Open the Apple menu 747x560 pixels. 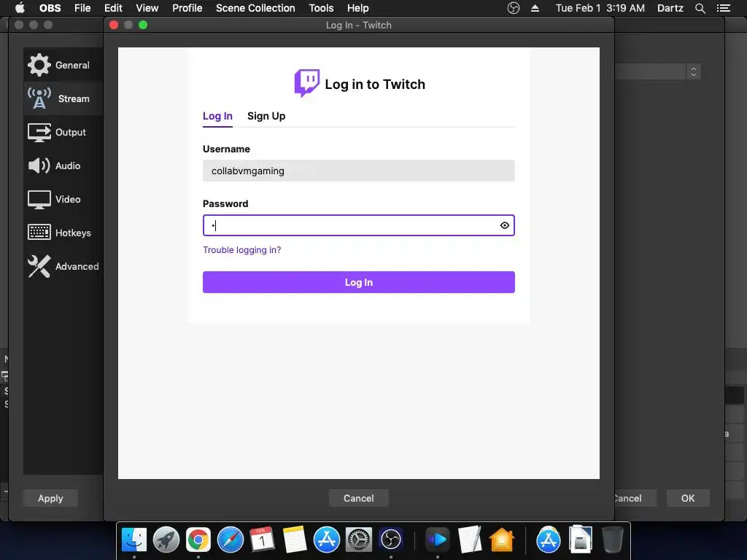pyautogui.click(x=20, y=8)
